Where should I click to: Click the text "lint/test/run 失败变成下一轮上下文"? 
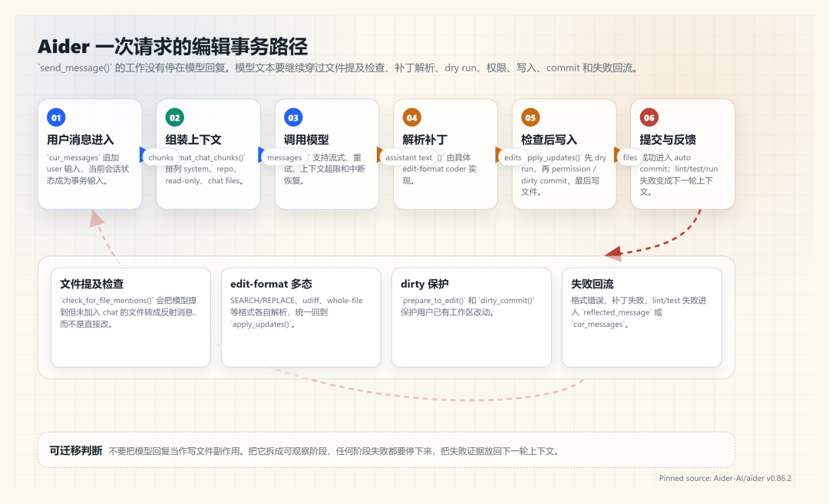679,180
